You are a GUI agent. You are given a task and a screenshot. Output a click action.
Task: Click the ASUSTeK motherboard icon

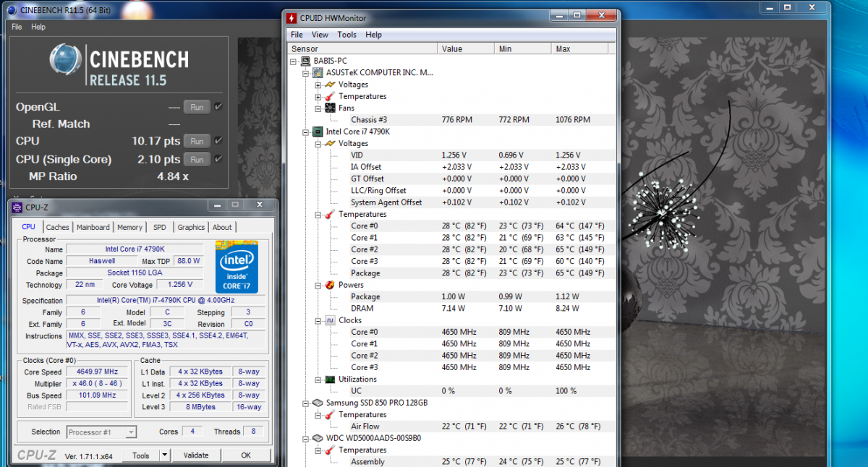(318, 72)
